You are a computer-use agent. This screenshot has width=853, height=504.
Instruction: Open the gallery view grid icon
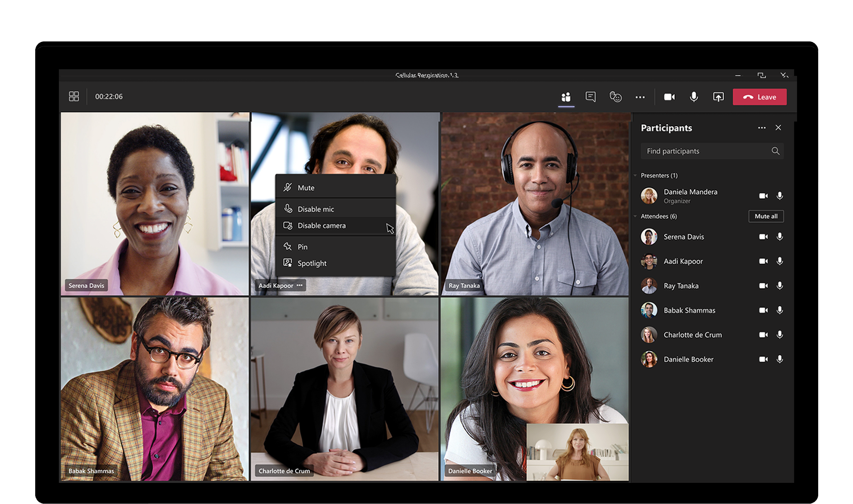tap(74, 97)
